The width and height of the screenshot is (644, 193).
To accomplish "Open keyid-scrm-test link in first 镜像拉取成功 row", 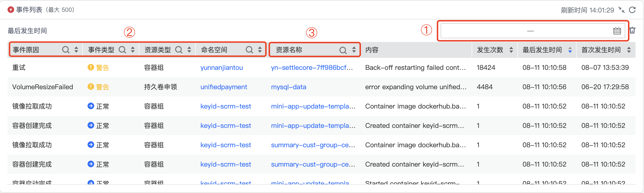I will tap(225, 106).
